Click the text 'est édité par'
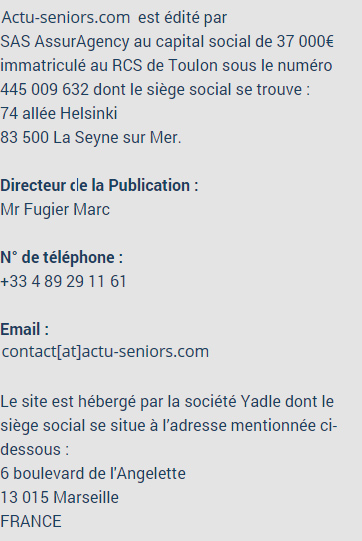 click(x=183, y=18)
